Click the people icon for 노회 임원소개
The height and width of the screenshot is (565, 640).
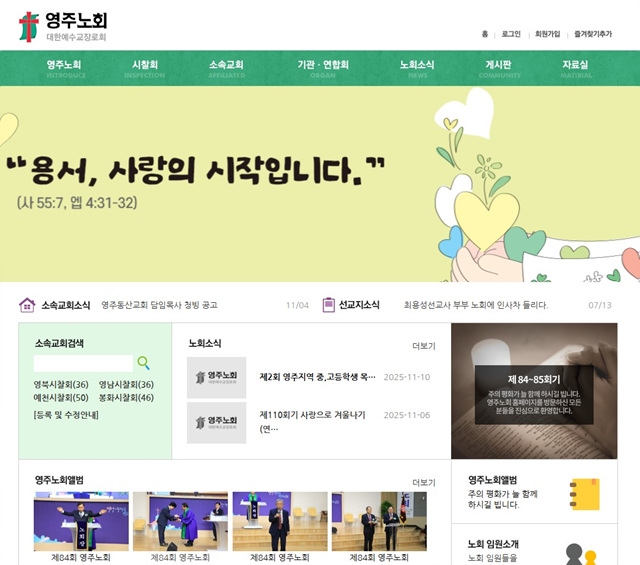(x=580, y=553)
